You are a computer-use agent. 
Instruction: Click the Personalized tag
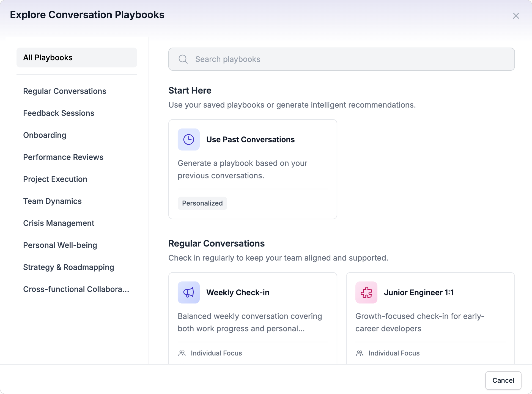coord(202,203)
